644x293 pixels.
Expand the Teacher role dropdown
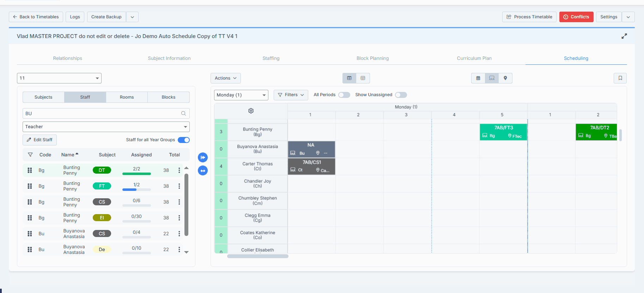tap(106, 127)
